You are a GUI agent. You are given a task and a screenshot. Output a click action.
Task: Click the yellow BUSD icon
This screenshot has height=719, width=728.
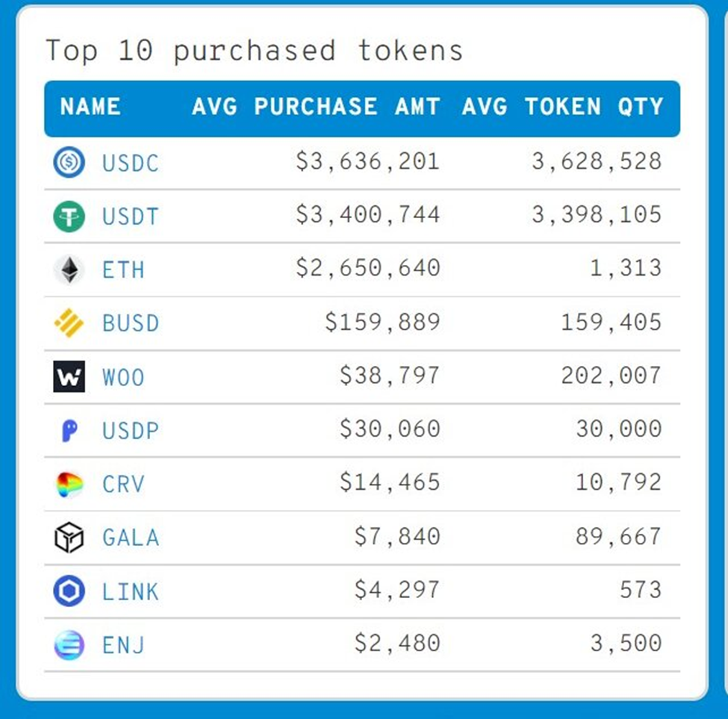pos(69,323)
